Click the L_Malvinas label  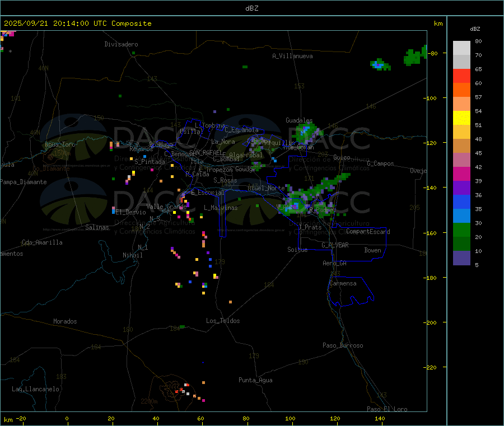[x=221, y=208]
